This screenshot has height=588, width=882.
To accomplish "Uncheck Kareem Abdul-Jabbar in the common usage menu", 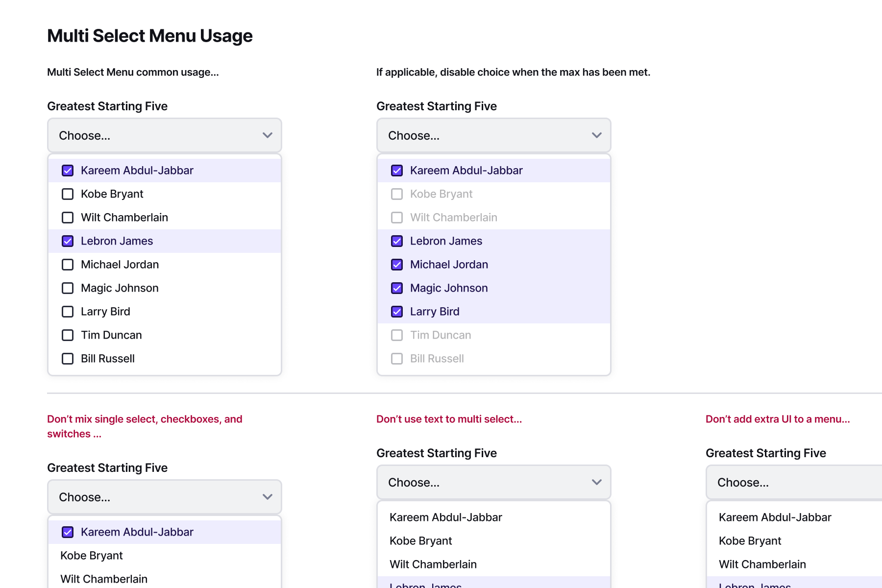I will (x=165, y=171).
